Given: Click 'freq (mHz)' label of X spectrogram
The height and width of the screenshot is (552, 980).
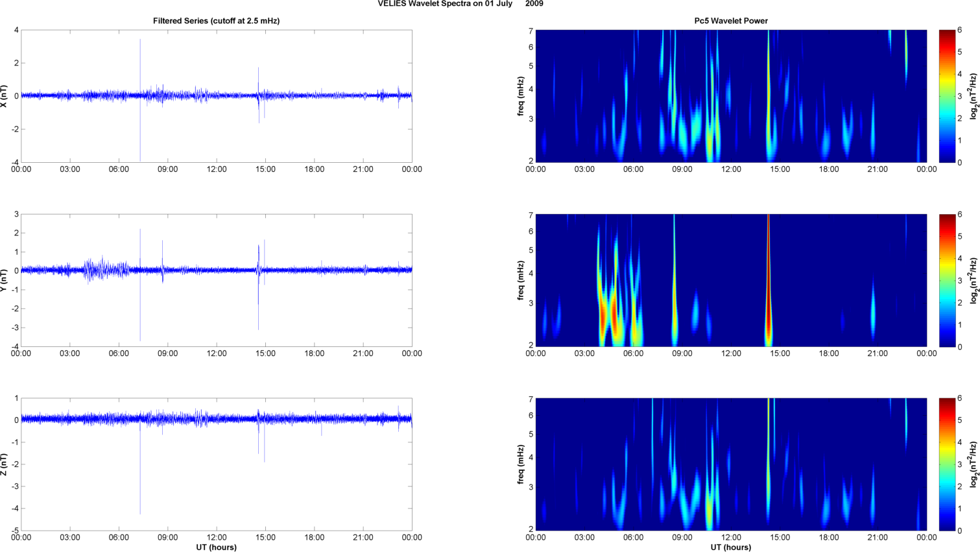Looking at the screenshot, I should pos(521,96).
